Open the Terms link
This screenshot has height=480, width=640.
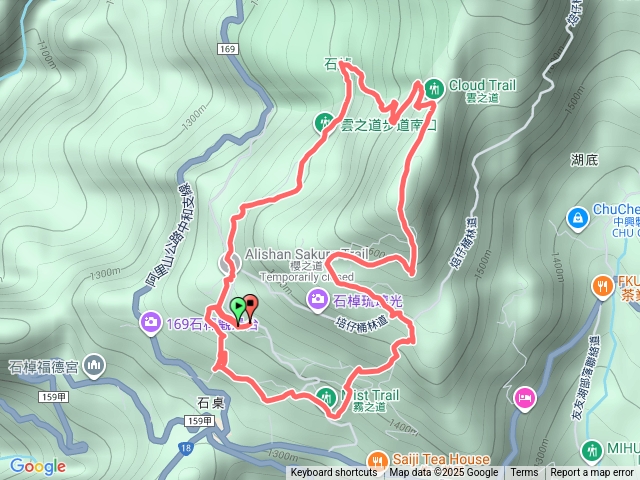[x=524, y=473]
